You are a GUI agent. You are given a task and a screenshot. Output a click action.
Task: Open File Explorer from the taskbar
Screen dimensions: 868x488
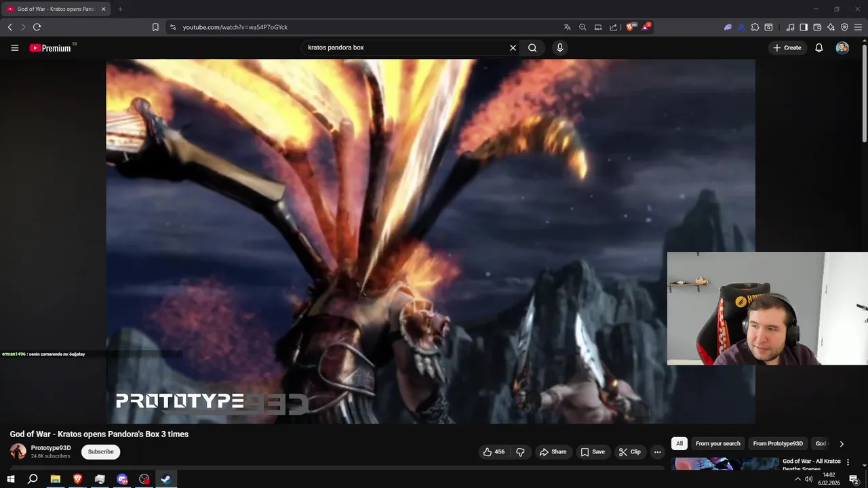[56, 479]
